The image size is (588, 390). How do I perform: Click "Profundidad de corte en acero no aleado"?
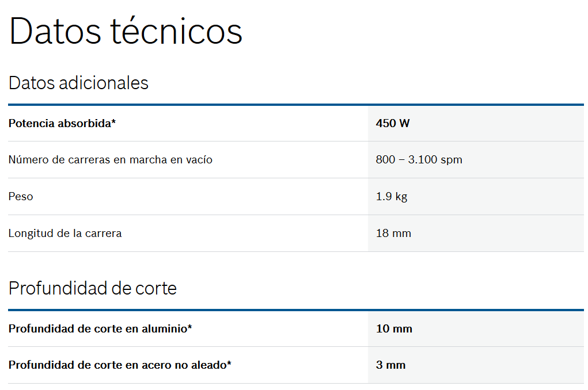[117, 365]
